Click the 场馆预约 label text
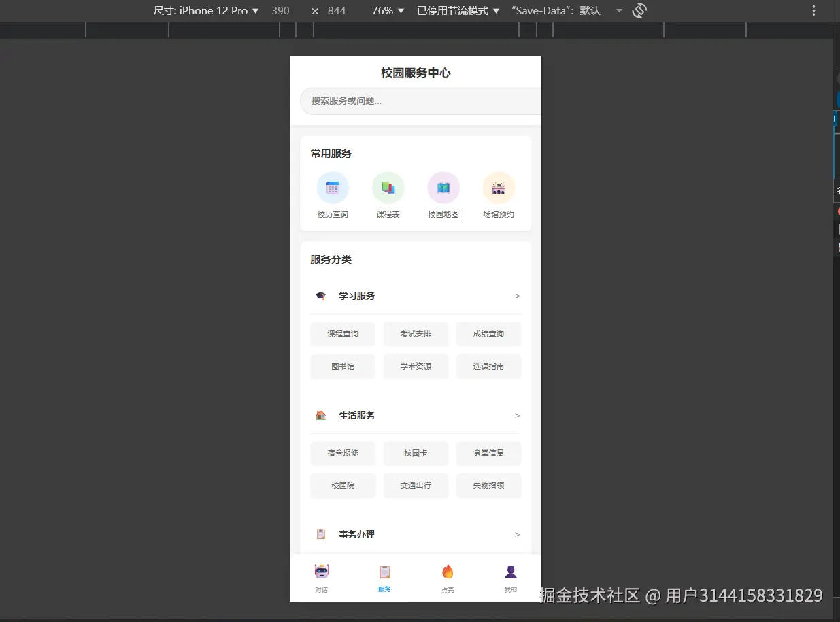This screenshot has height=622, width=840. coord(499,214)
